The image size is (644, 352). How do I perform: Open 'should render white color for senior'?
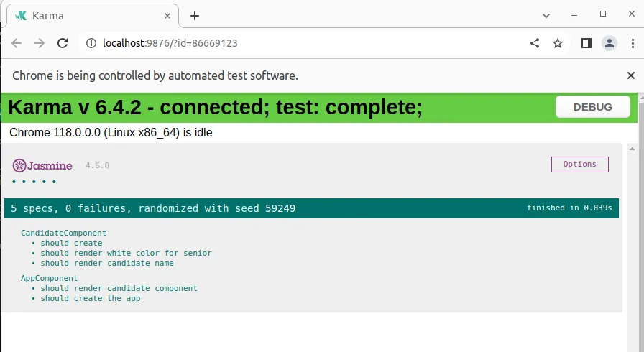tap(126, 253)
